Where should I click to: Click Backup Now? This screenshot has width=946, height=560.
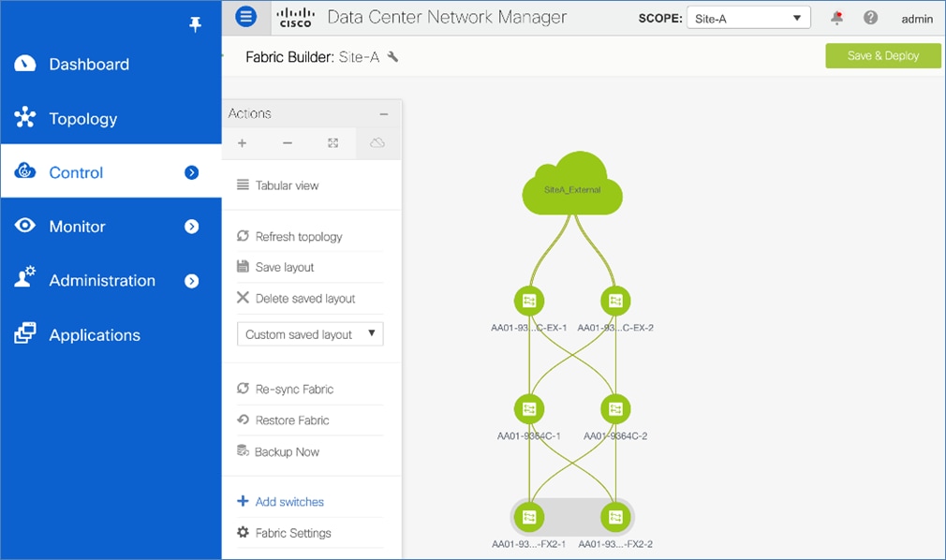click(278, 451)
